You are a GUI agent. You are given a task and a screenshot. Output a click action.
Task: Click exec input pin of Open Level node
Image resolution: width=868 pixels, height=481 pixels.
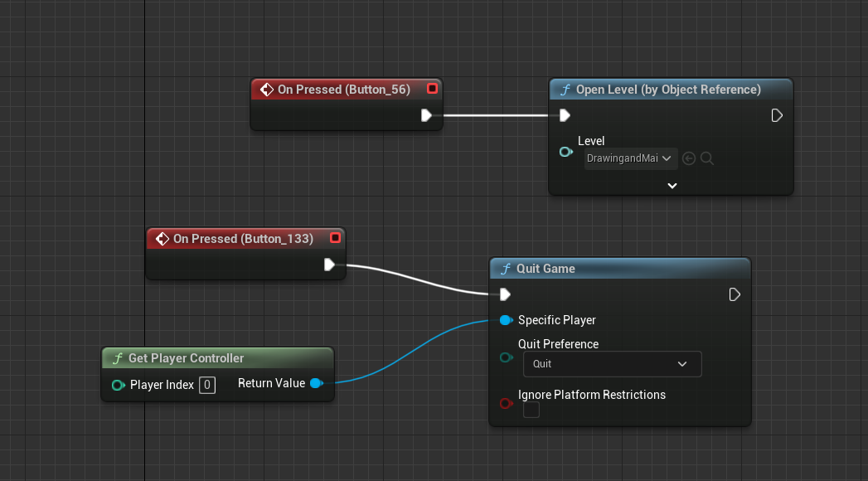pos(564,115)
